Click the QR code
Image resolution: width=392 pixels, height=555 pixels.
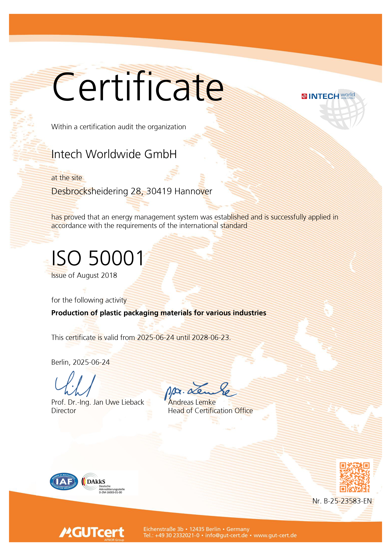click(355, 477)
